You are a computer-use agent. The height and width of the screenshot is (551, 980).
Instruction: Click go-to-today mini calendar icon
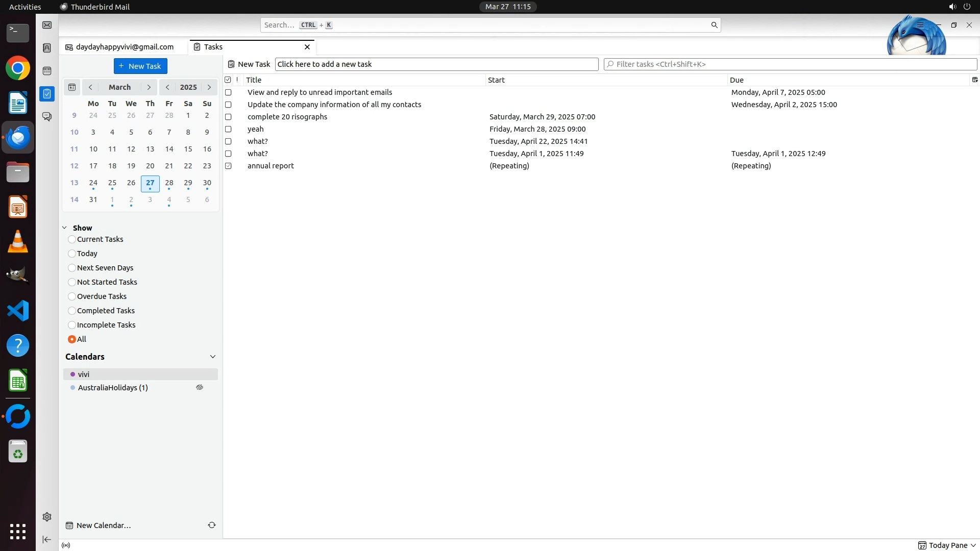[x=72, y=87]
